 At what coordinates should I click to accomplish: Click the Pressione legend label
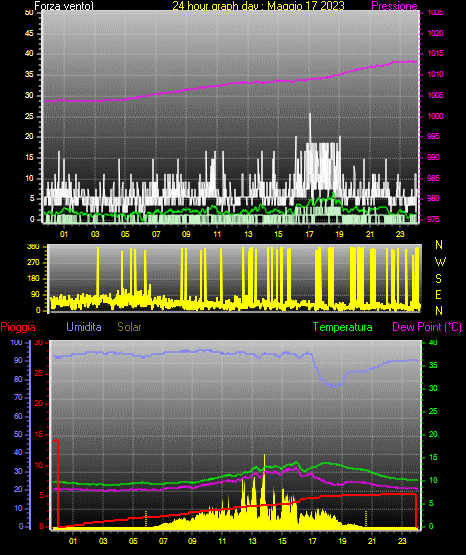coord(394,6)
